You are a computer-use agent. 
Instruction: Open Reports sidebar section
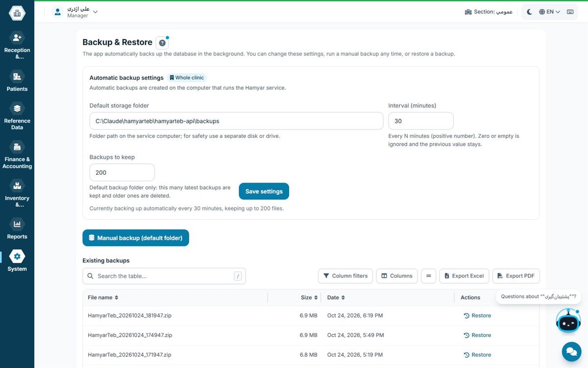point(17,229)
